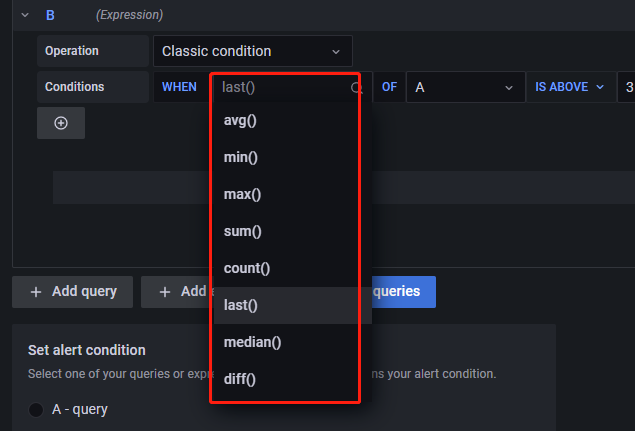
Task: Open the query A selector dropdown
Action: pos(465,87)
